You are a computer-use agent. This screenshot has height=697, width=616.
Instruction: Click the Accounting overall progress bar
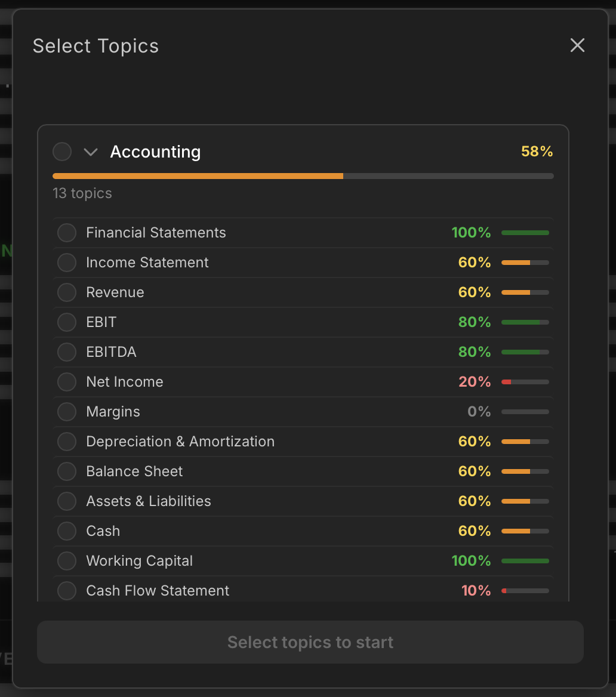tap(303, 176)
